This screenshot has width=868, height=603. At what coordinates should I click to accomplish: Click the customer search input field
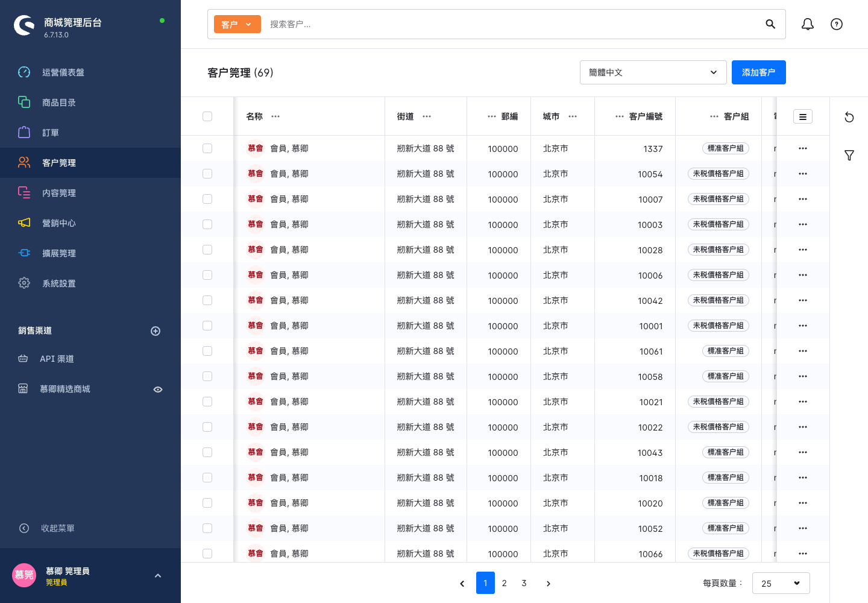(x=512, y=24)
